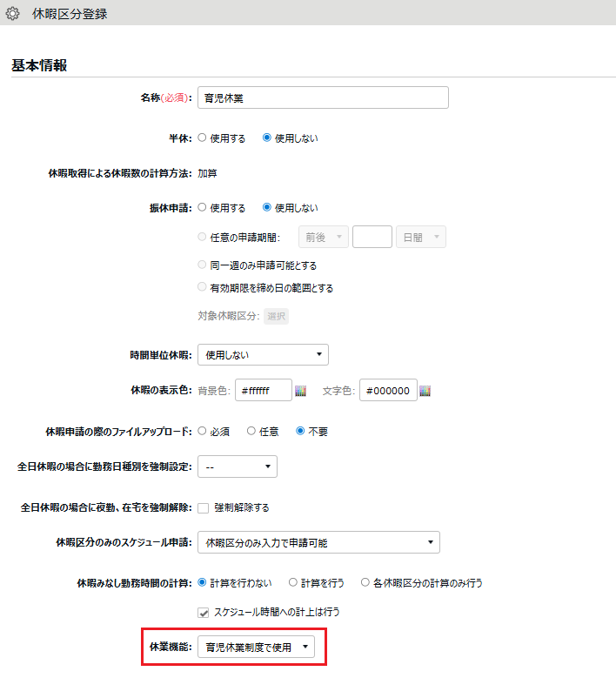Choose 各休暇区分の計算のみ行う option
Screen dimensions: 616x678
[x=365, y=582]
